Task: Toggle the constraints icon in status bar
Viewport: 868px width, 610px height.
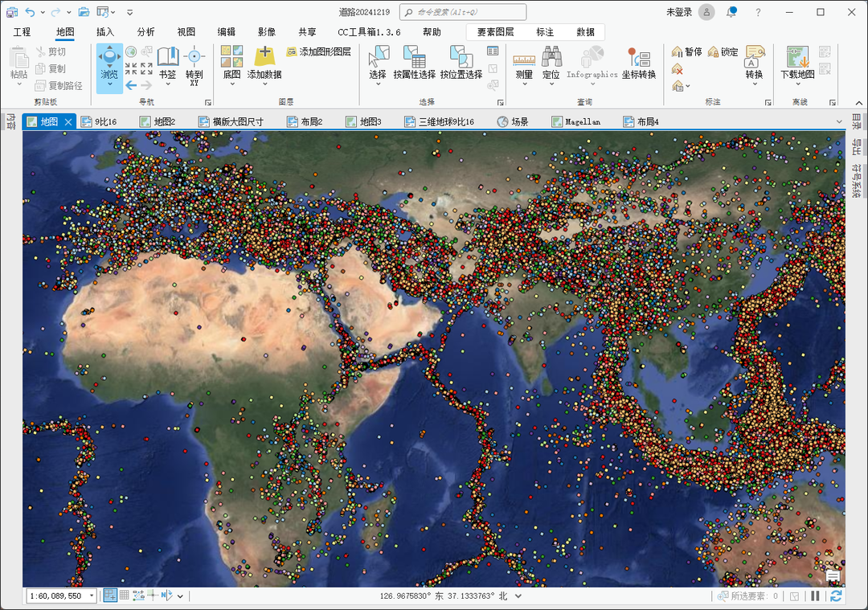Action: click(x=138, y=596)
